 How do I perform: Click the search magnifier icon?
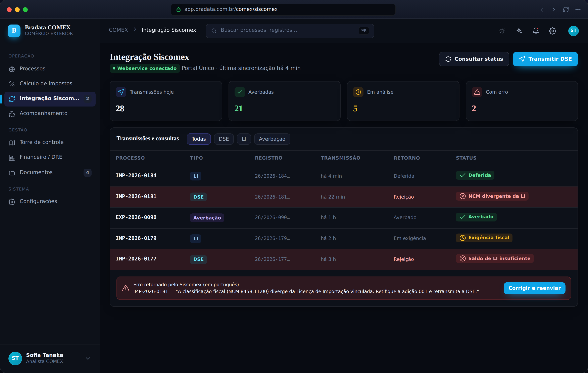coord(214,31)
